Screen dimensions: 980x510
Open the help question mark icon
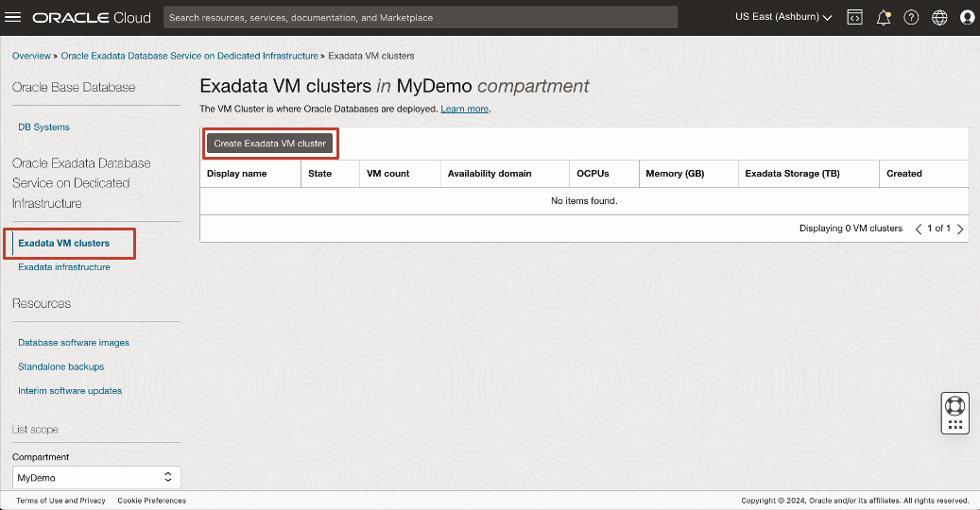[911, 18]
